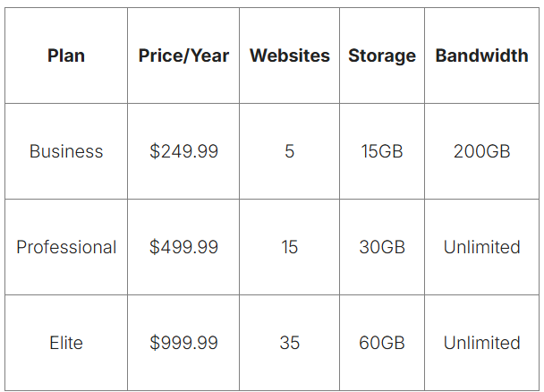Select the $499.99 price cell

[183, 247]
